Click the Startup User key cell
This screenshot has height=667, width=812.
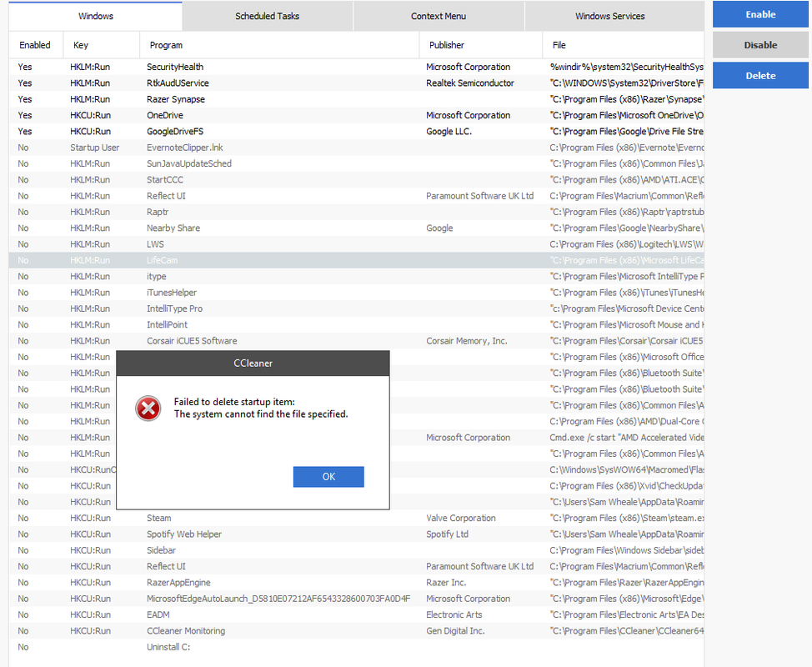click(95, 148)
